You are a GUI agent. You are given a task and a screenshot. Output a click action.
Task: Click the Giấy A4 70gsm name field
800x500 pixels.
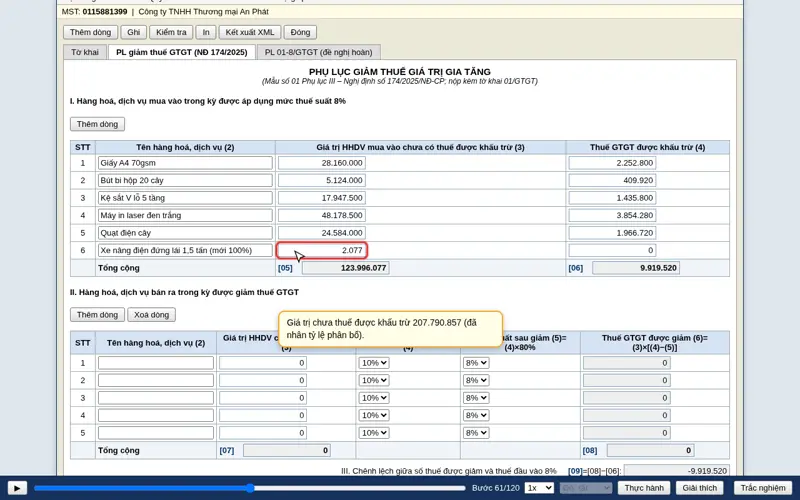pyautogui.click(x=185, y=163)
